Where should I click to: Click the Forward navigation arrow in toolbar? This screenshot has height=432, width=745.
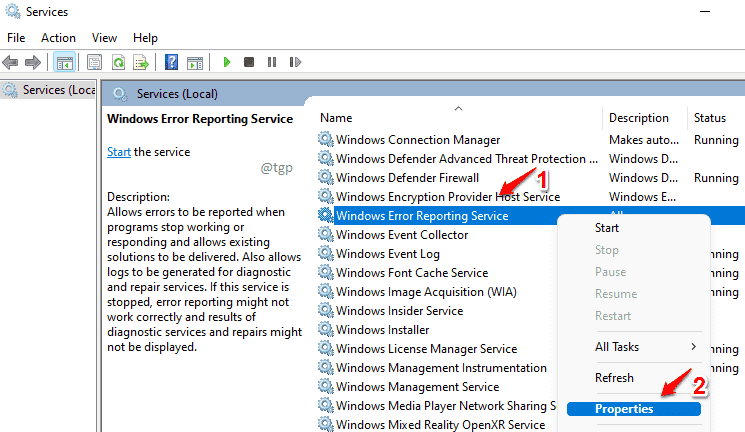tap(33, 62)
